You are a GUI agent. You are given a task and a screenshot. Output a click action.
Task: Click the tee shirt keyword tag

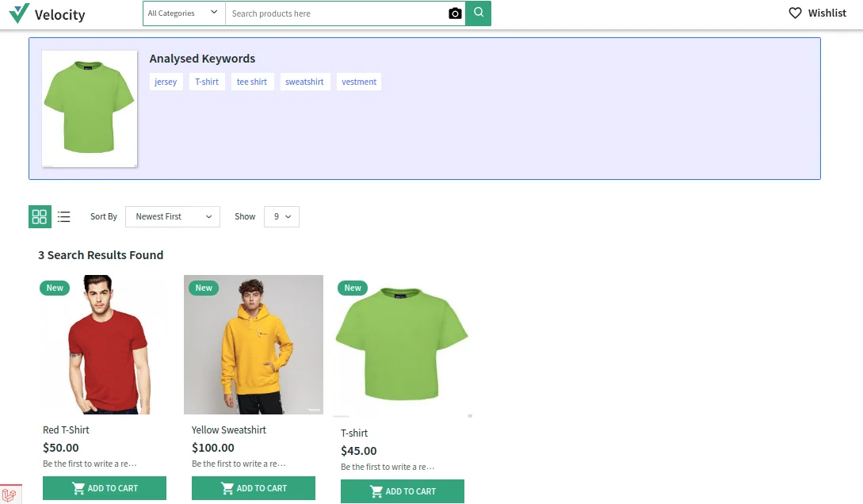(251, 82)
